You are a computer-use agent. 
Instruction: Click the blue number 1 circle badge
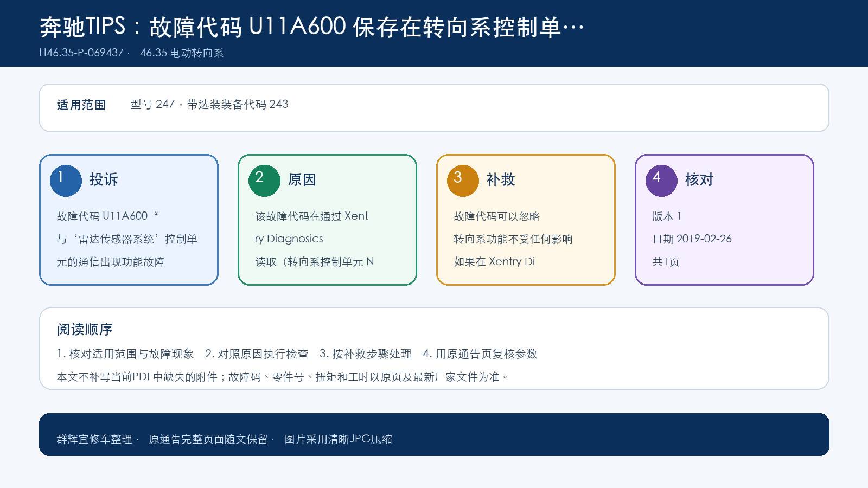point(66,181)
